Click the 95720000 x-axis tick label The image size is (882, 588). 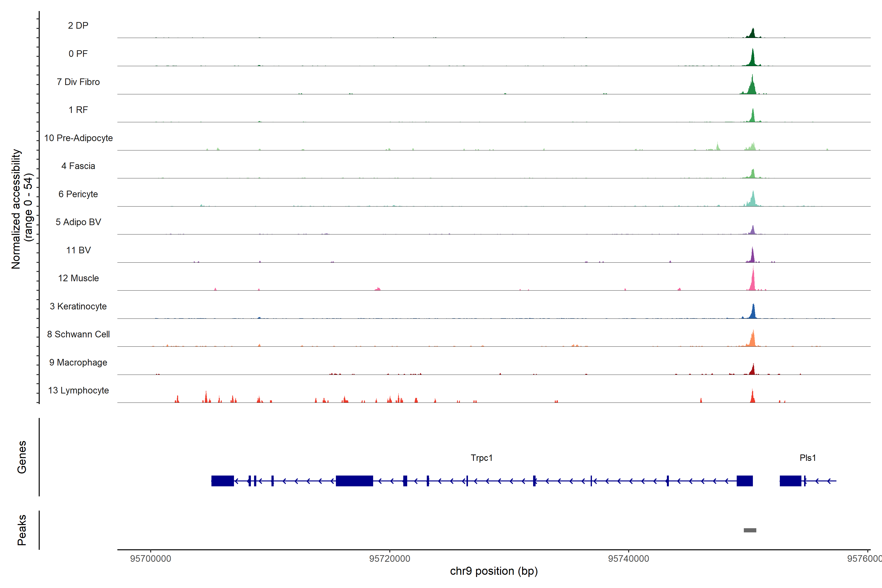coord(390,558)
